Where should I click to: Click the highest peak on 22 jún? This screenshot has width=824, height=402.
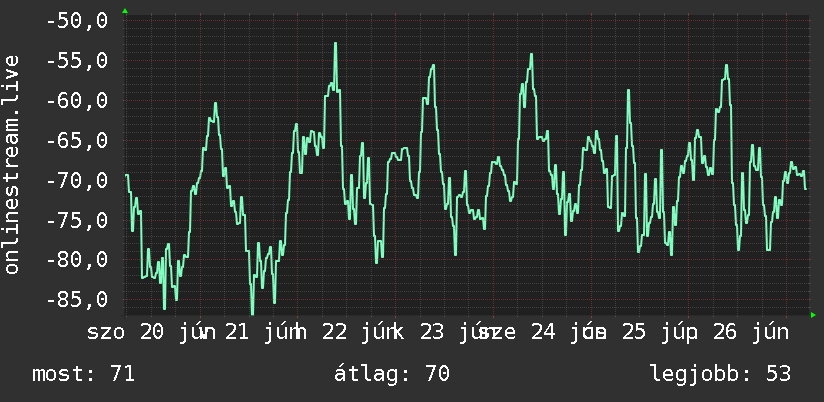tap(335, 44)
